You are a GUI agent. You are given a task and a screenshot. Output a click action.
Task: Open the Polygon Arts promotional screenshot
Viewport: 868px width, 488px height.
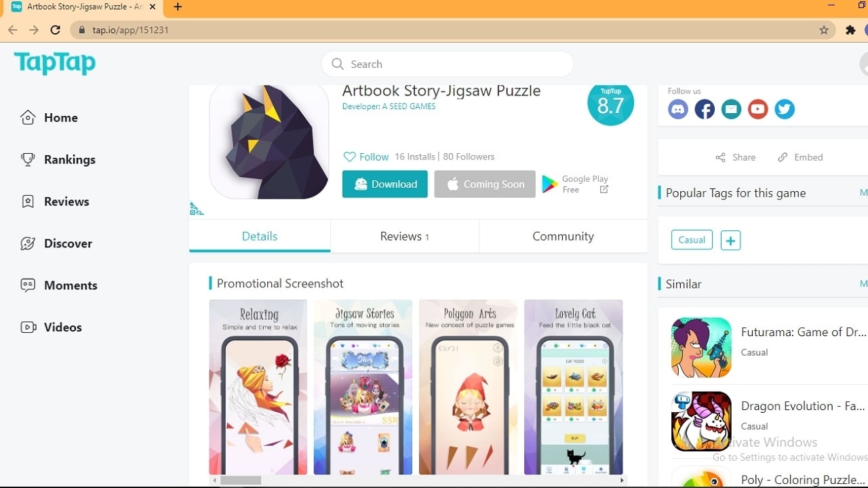tap(469, 387)
